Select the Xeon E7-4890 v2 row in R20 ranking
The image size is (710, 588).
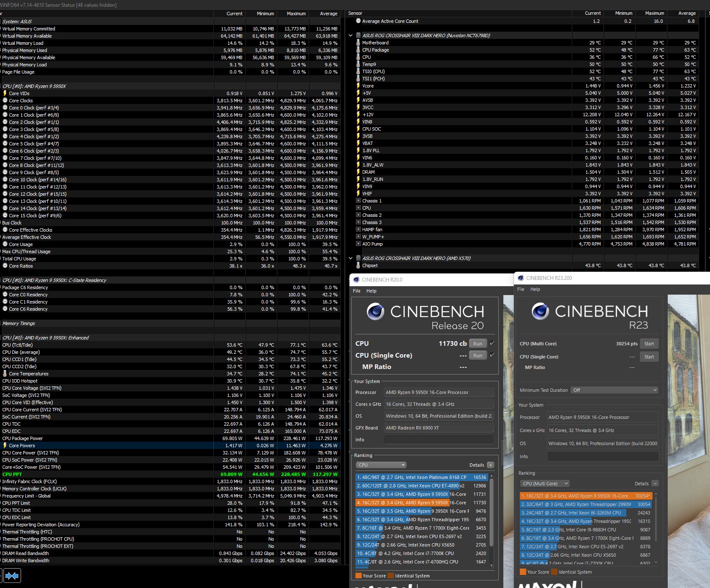(422, 486)
